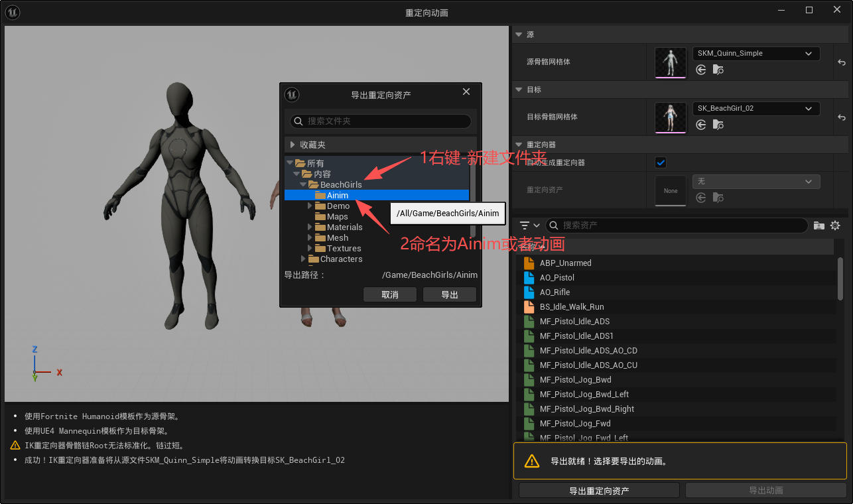This screenshot has height=504, width=853.
Task: Open SK_BeachGirl_02 target mesh dropdown
Action: pos(756,109)
